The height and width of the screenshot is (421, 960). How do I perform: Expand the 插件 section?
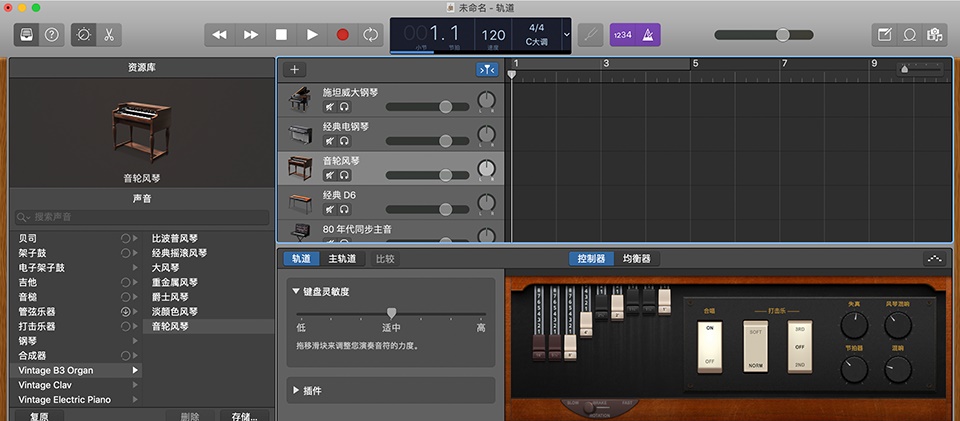click(296, 390)
